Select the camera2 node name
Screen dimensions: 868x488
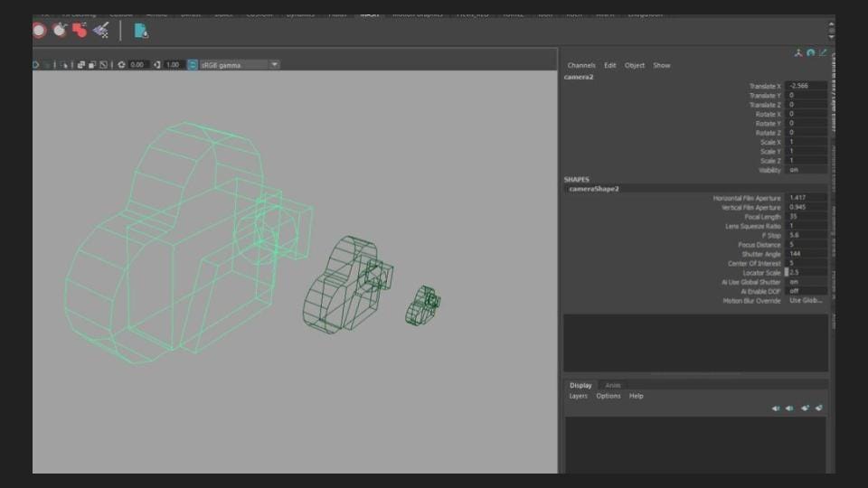(x=579, y=77)
